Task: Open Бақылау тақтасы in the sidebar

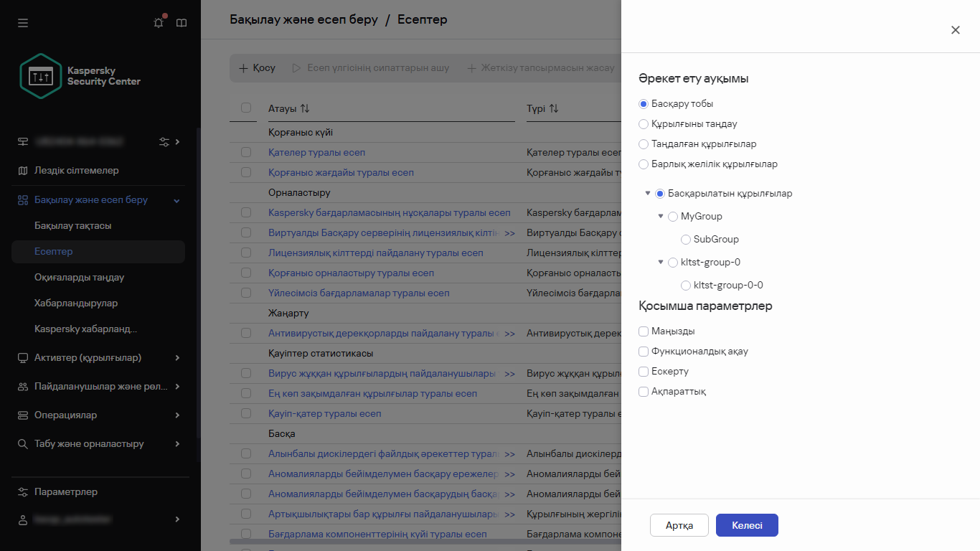Action: (x=72, y=226)
